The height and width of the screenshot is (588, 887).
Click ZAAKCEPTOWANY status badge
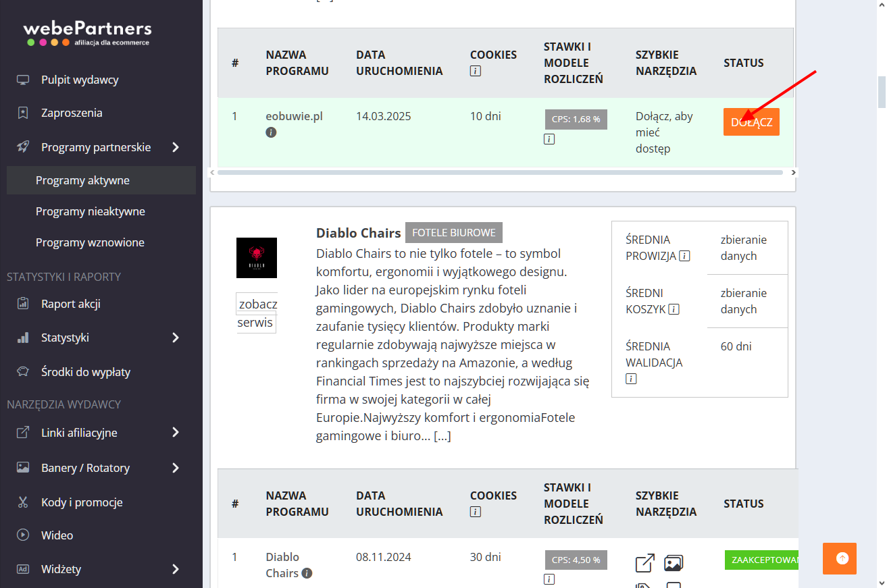(761, 560)
